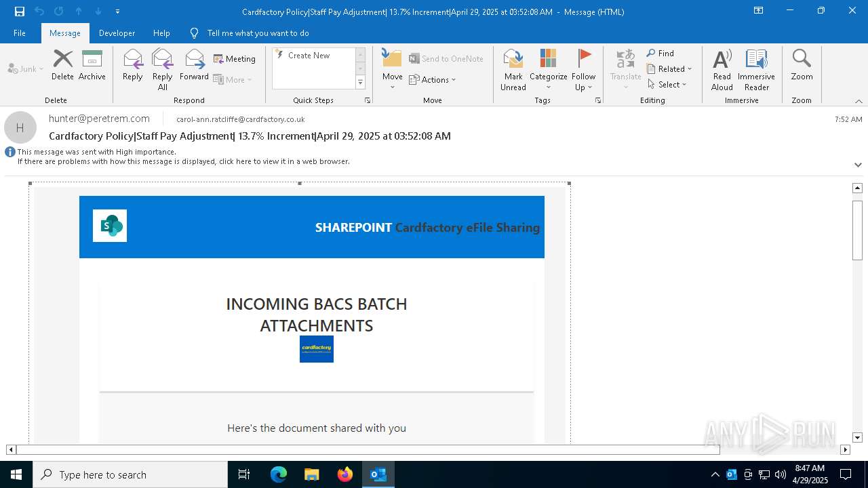Viewport: 868px width, 488px height.
Task: Click the vertical scrollbar up arrow
Action: coord(857,188)
